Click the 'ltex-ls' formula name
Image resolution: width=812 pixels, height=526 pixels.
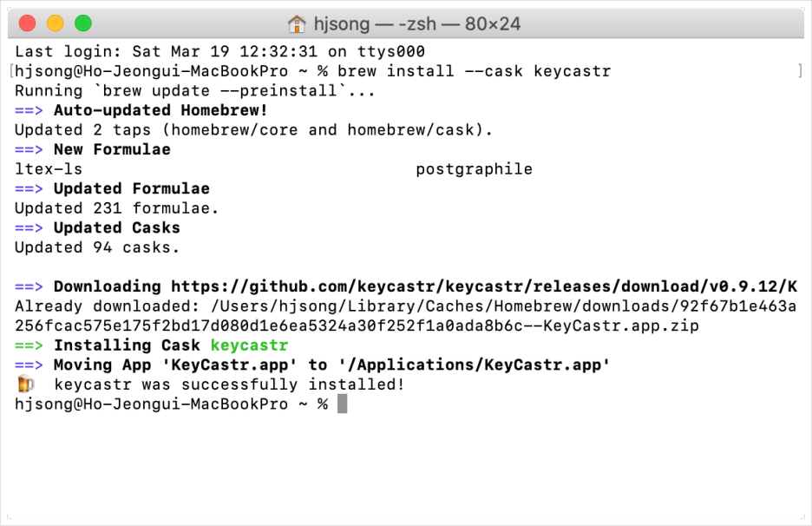pos(49,169)
